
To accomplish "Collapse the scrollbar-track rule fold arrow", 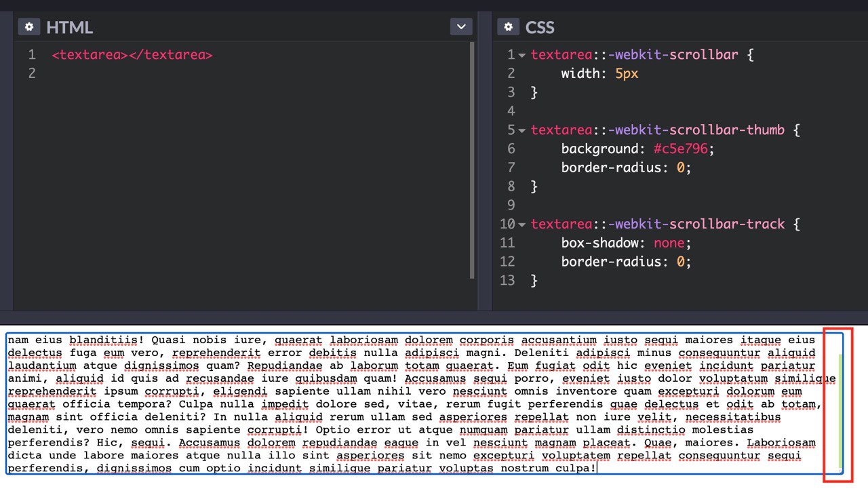I will 522,224.
